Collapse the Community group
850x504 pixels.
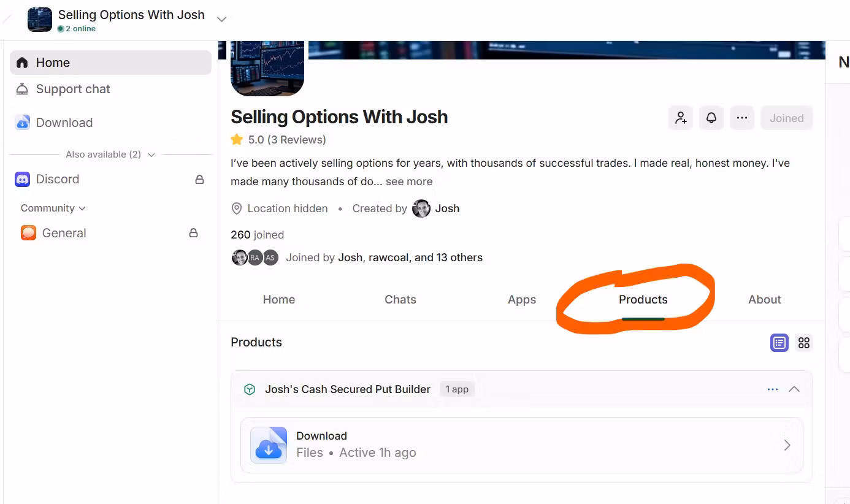point(53,208)
